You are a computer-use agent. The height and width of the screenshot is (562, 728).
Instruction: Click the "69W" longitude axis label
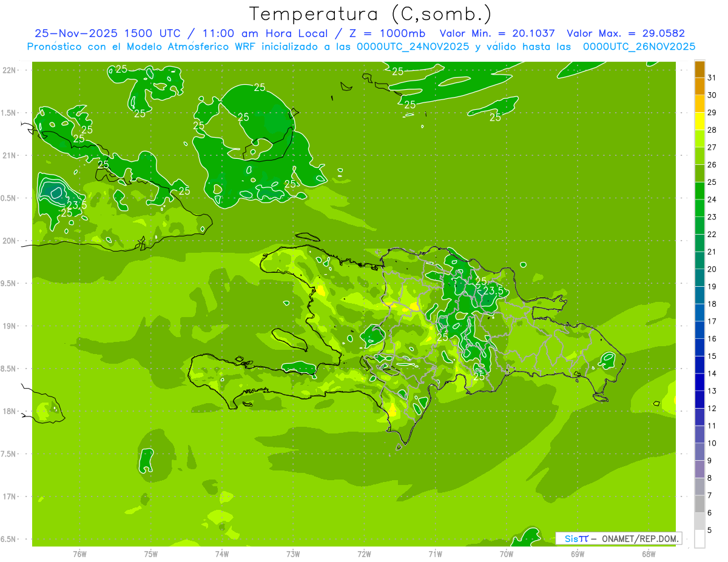(x=577, y=554)
